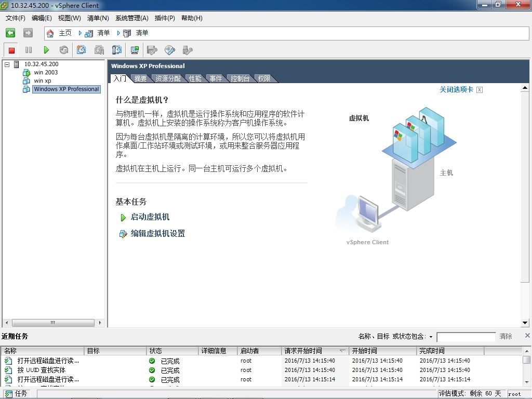The width and height of the screenshot is (532, 399).
Task: Switch to the 权限 tab
Action: tap(264, 79)
